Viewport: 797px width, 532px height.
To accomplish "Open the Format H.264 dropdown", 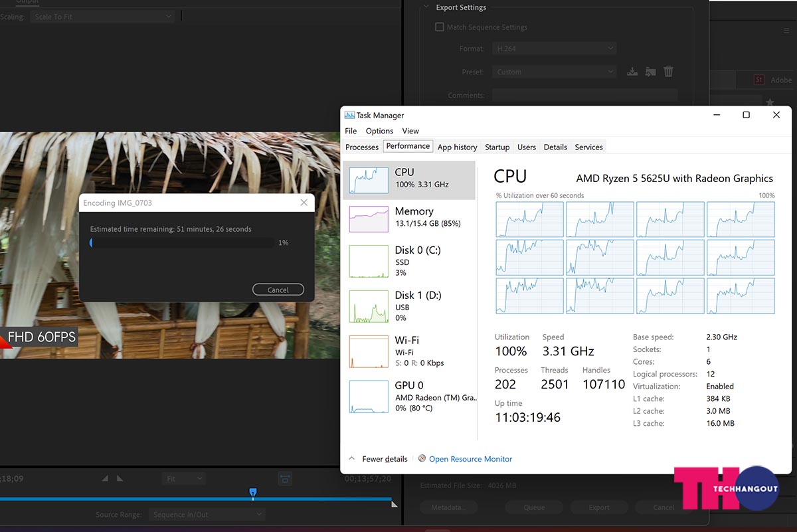I will (555, 48).
